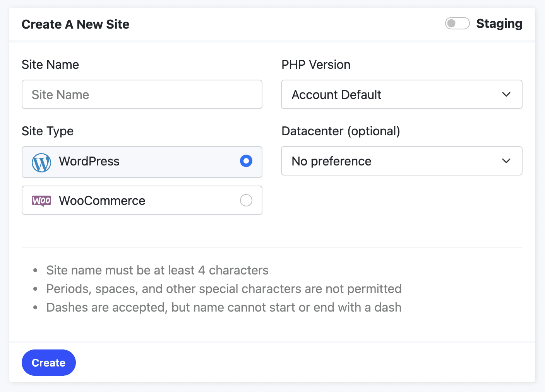The width and height of the screenshot is (545, 392).
Task: Click the chevron arrow beside No preference
Action: tap(506, 161)
